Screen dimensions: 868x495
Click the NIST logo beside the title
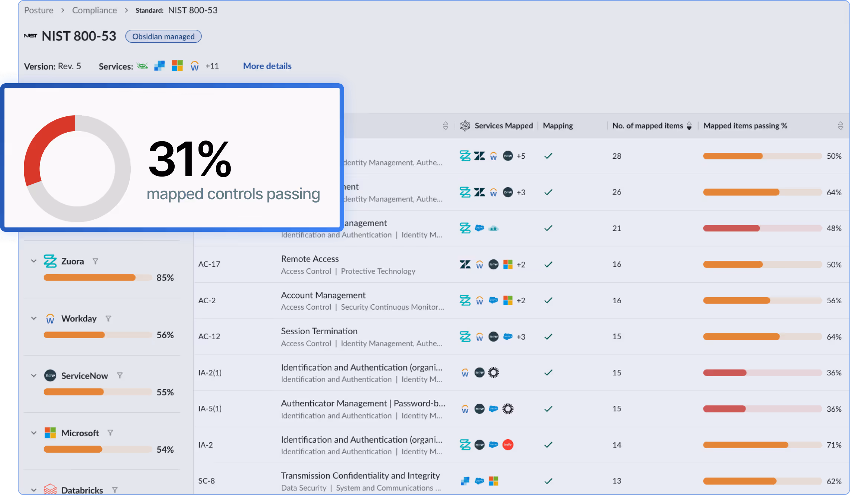30,36
